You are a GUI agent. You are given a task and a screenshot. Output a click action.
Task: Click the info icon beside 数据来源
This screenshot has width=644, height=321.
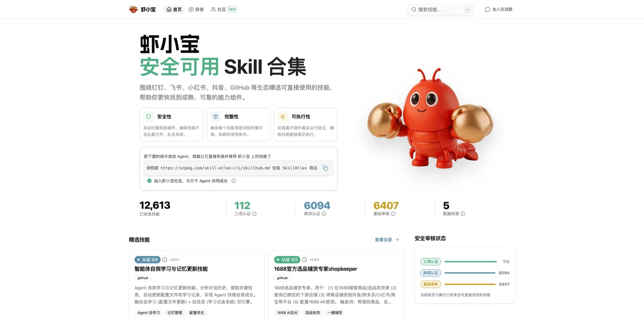463,214
